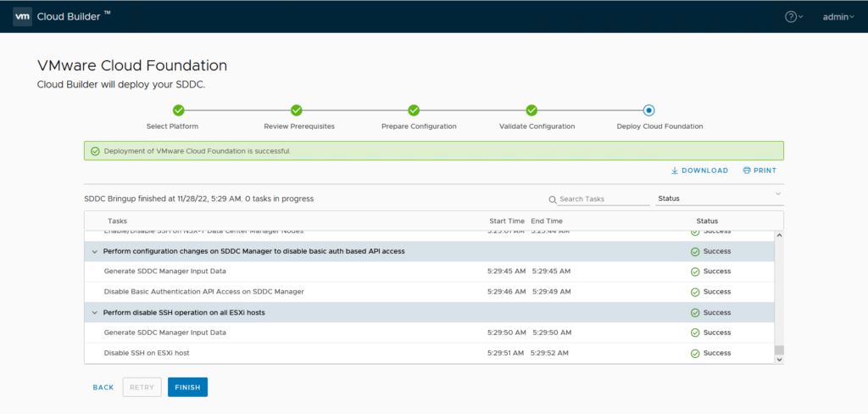This screenshot has width=868, height=414.
Task: Click the search magnifier icon
Action: tap(553, 199)
